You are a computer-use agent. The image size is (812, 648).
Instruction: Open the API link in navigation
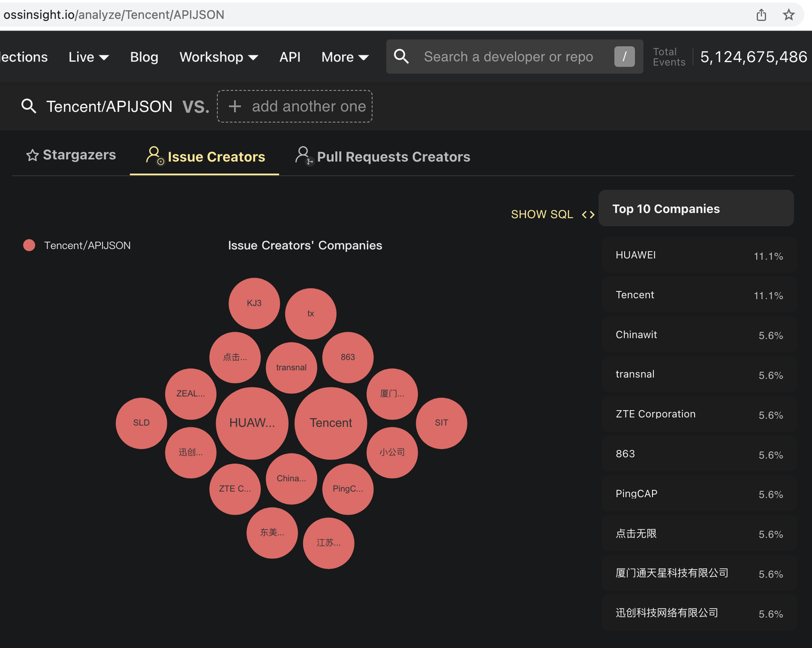(x=290, y=57)
